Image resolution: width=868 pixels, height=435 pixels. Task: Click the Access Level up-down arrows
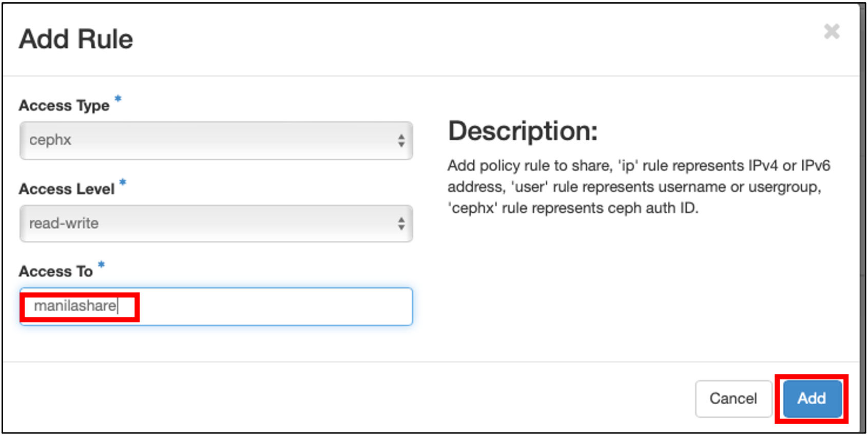[401, 223]
